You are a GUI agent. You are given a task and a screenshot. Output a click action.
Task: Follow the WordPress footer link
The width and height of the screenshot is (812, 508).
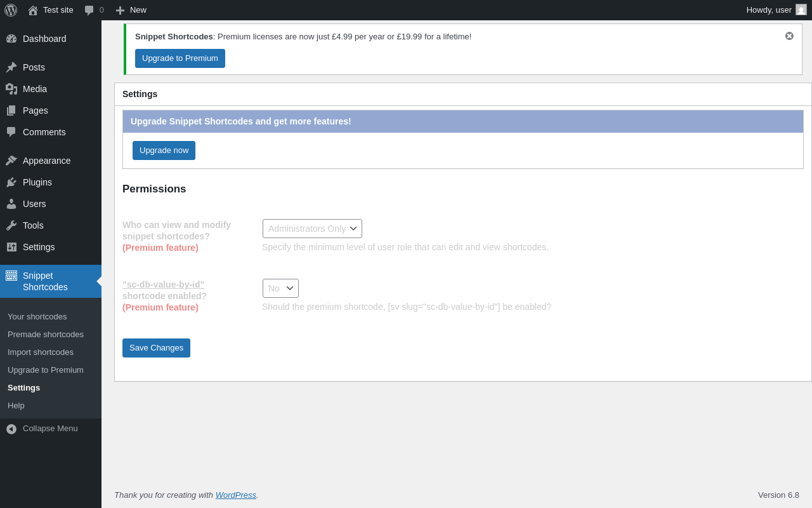(236, 495)
